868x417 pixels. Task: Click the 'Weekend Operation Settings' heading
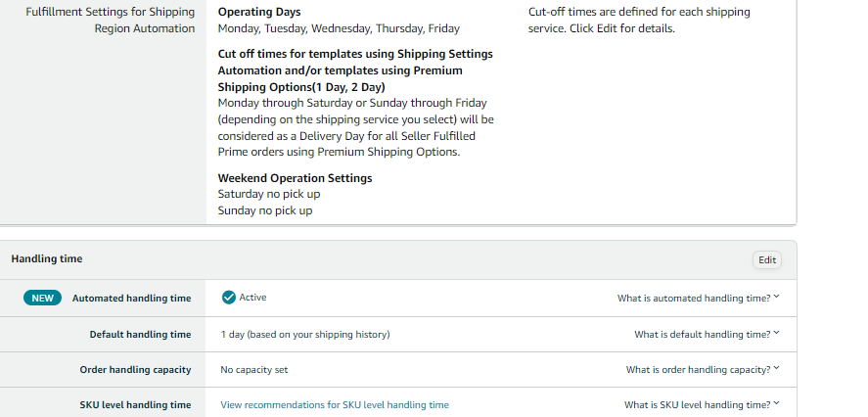click(x=296, y=178)
